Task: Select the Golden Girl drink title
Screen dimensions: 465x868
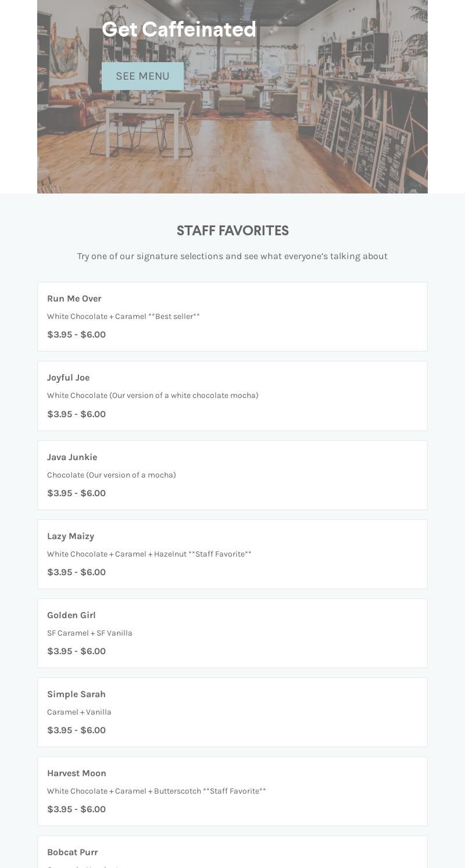Action: click(x=71, y=615)
